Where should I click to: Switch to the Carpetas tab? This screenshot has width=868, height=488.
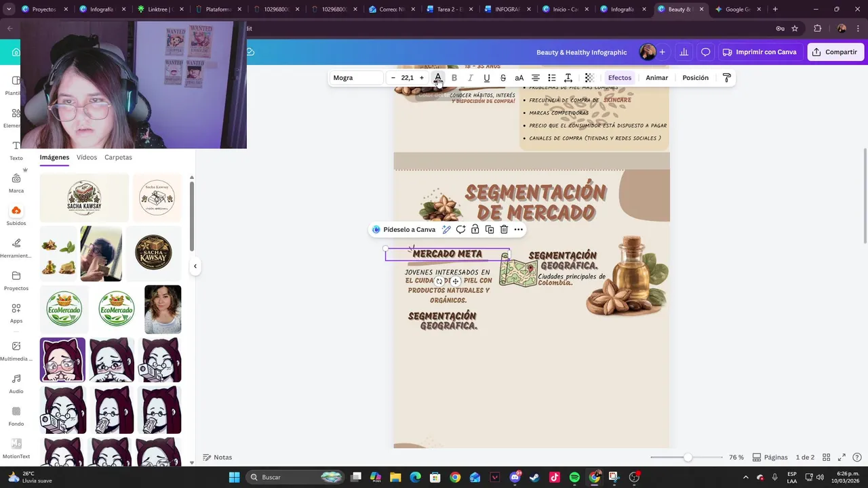118,157
